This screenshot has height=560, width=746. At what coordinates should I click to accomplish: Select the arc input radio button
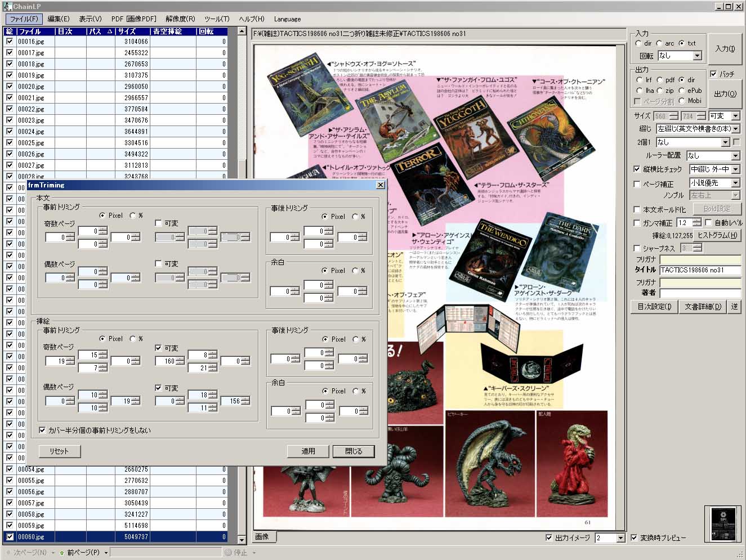(660, 43)
